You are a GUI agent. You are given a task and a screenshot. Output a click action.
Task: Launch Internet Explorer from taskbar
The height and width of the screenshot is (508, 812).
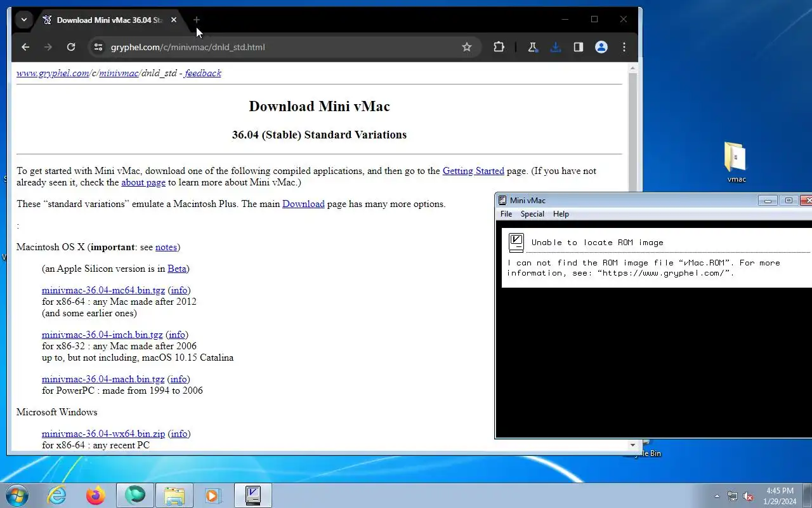(x=57, y=495)
